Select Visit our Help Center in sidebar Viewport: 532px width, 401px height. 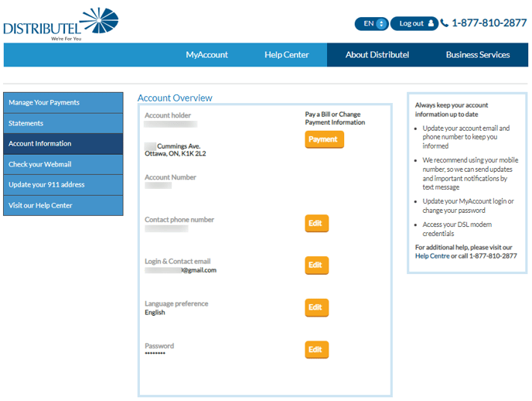pos(63,205)
